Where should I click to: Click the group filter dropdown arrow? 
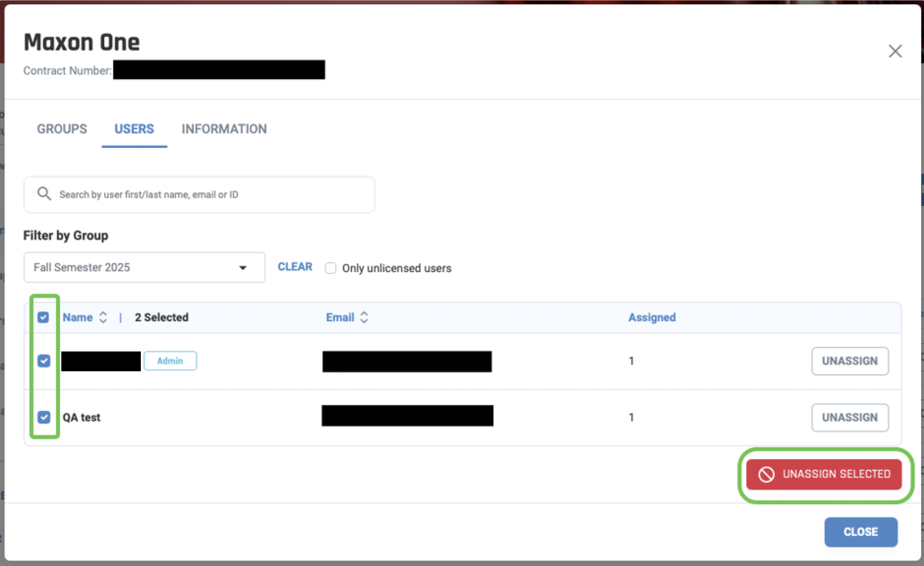tap(243, 268)
